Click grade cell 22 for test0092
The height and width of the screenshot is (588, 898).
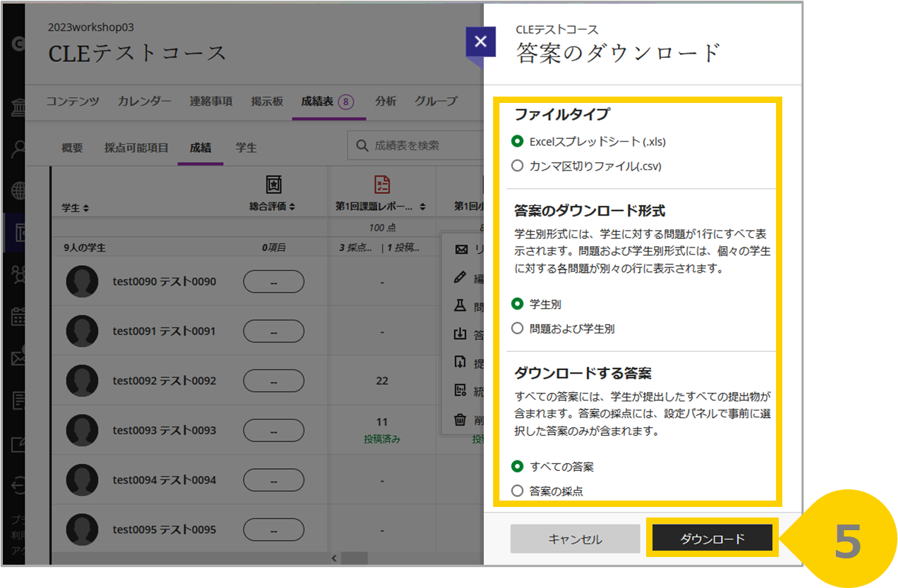(382, 381)
